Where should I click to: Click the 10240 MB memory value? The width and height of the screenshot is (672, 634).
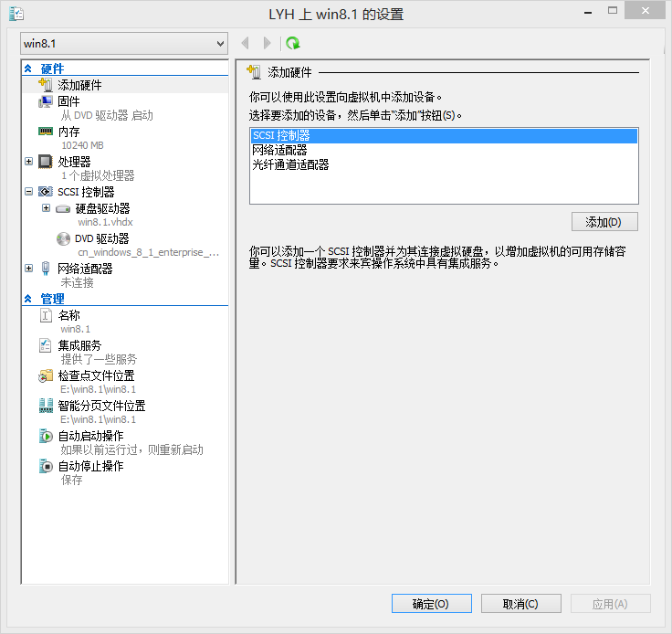coord(82,145)
